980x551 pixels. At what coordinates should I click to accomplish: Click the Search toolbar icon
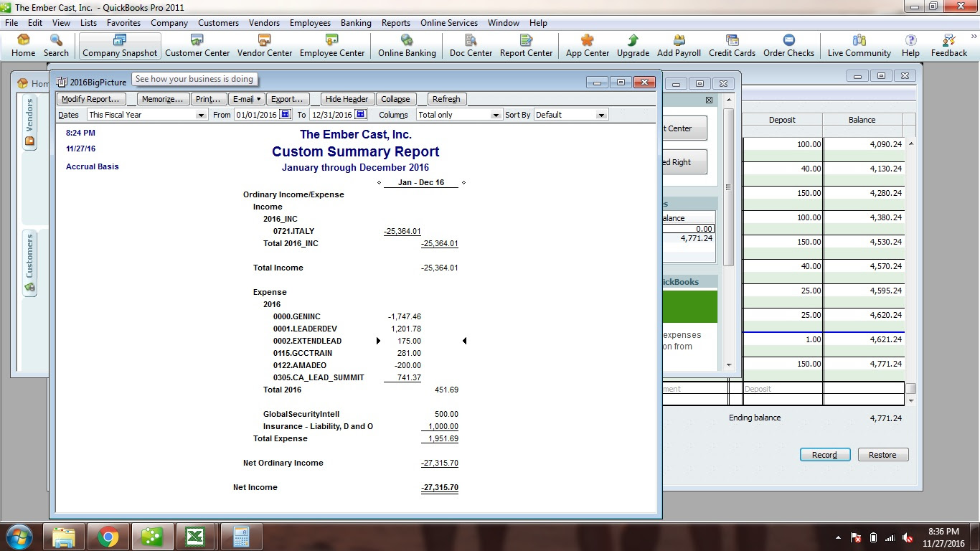click(56, 46)
